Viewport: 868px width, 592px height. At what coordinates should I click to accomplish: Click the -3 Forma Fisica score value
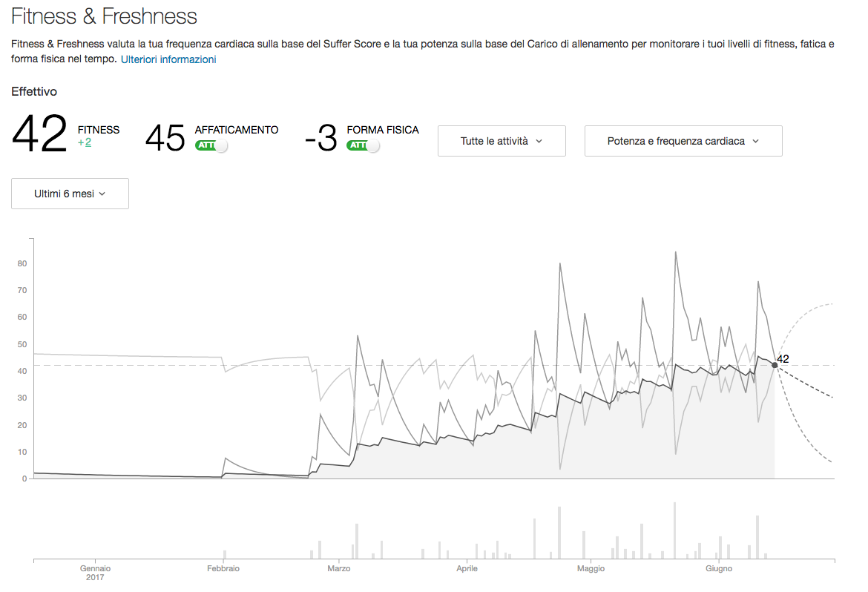[321, 139]
